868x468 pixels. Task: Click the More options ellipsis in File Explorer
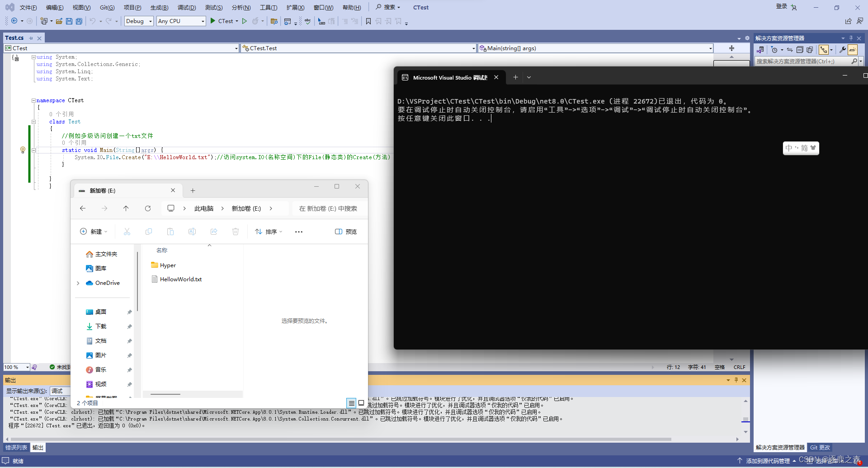pyautogui.click(x=299, y=232)
